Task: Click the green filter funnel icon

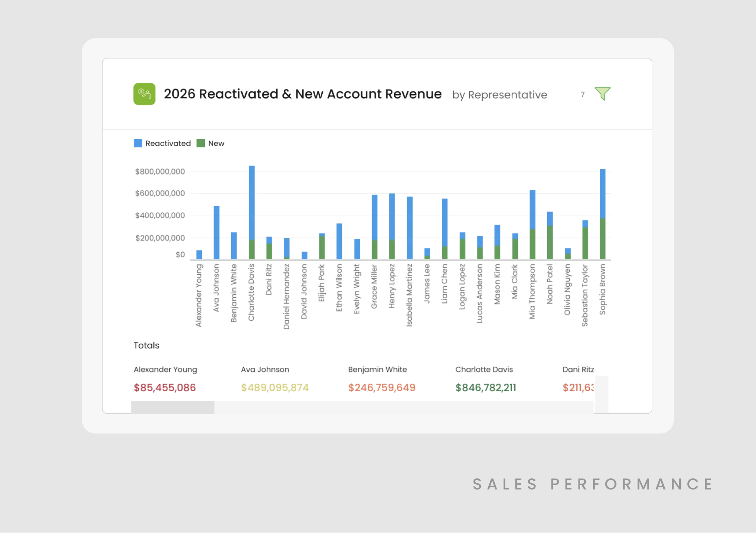Action: (603, 94)
